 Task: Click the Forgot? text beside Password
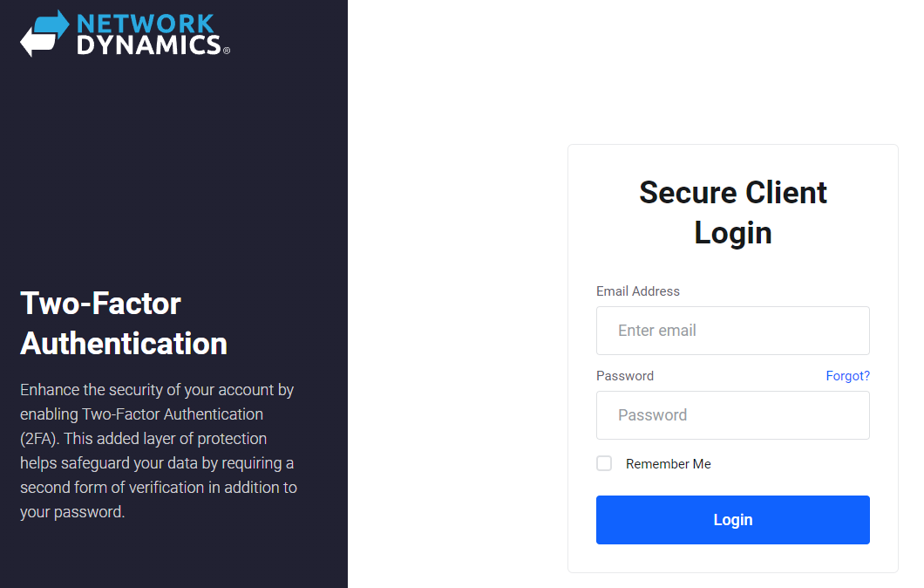[x=847, y=375]
